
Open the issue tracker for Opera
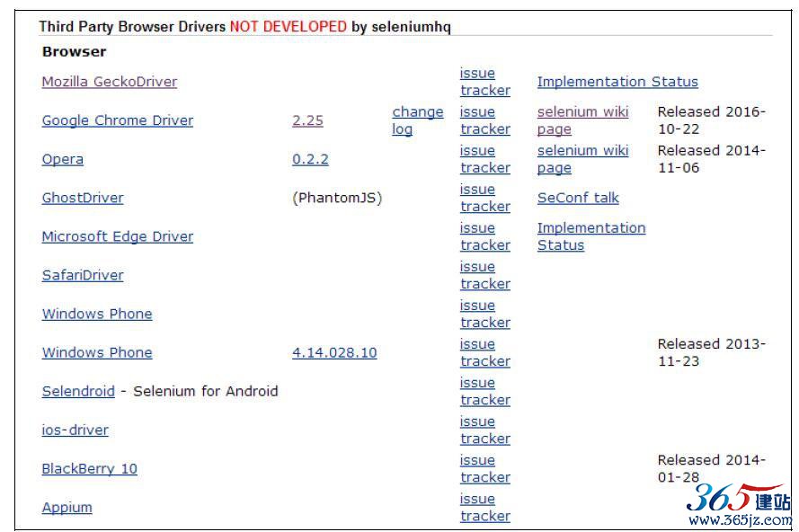(485, 159)
